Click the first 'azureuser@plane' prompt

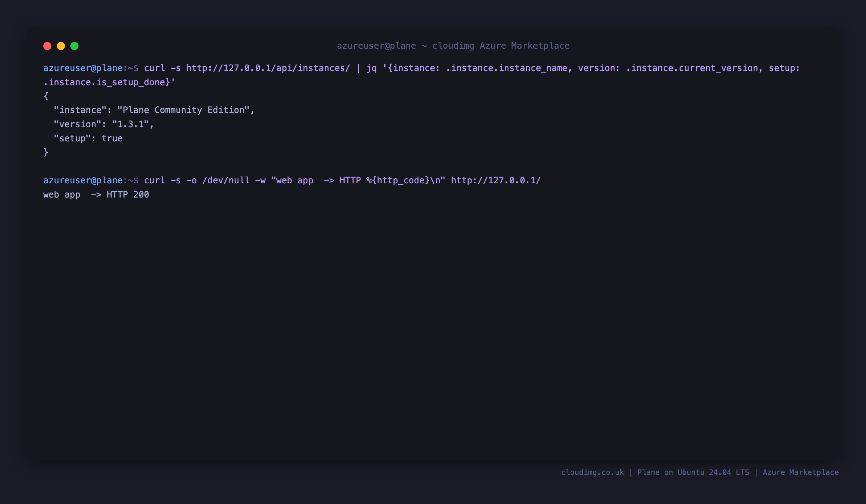point(83,68)
